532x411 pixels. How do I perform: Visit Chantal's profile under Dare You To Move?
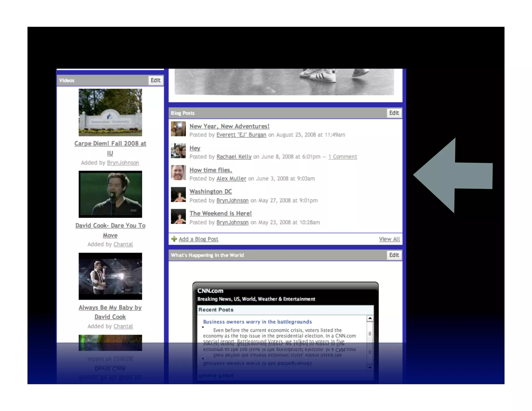click(123, 244)
